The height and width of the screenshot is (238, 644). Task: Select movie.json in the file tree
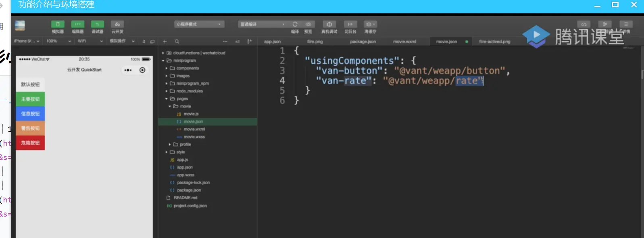click(x=208, y=122)
